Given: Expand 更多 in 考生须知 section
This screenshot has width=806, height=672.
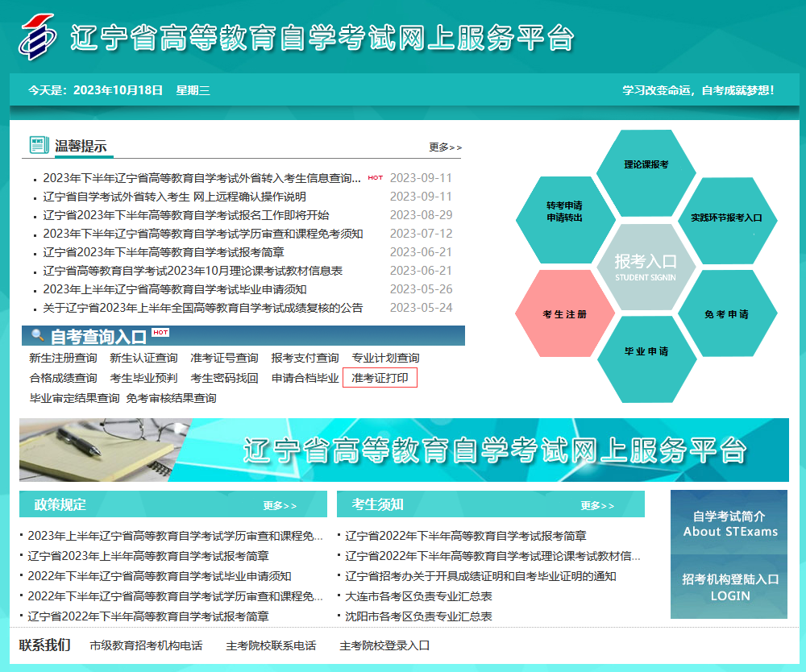Looking at the screenshot, I should tap(597, 505).
